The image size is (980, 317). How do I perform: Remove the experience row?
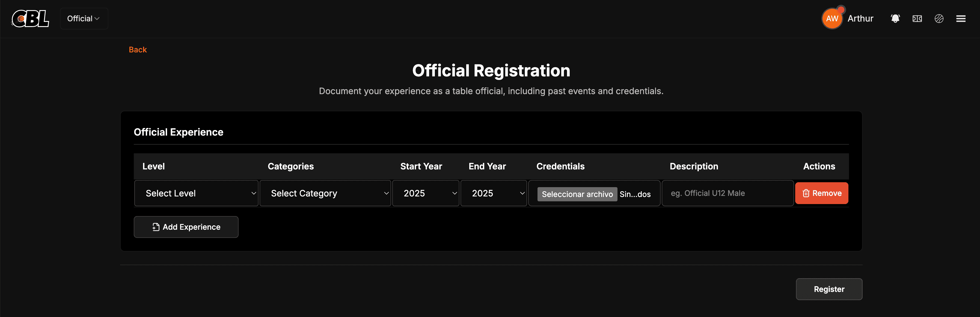pyautogui.click(x=821, y=193)
